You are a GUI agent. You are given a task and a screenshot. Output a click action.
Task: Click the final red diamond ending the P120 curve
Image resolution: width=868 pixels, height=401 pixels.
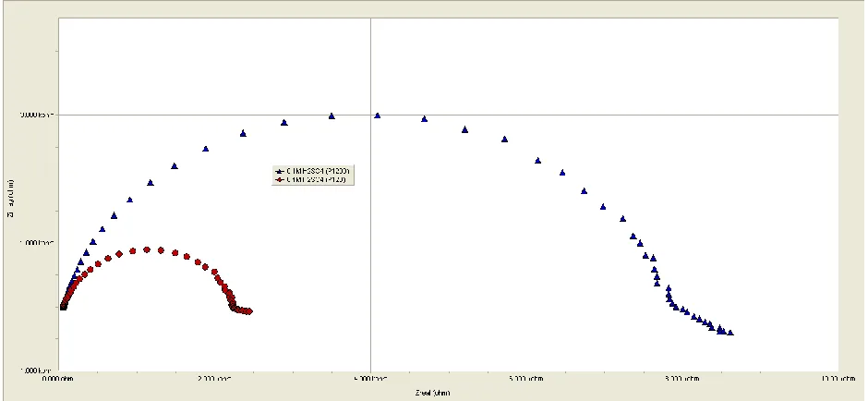click(x=249, y=311)
